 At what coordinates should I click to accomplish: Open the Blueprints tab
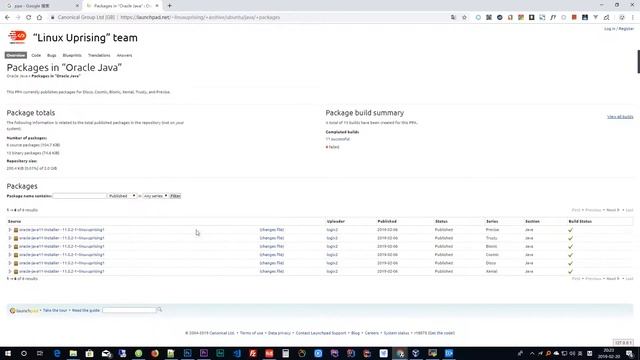[72, 55]
